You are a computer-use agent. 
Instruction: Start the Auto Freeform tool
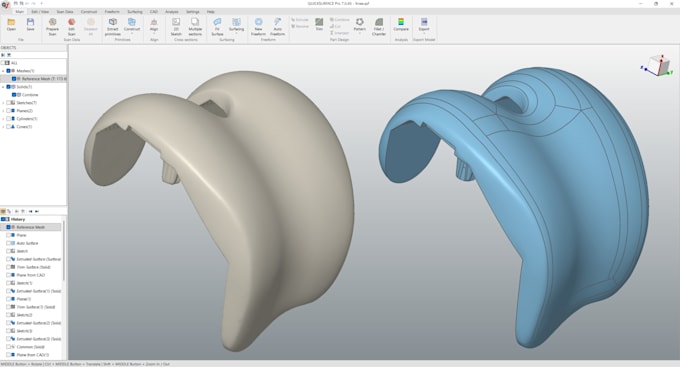click(278, 26)
